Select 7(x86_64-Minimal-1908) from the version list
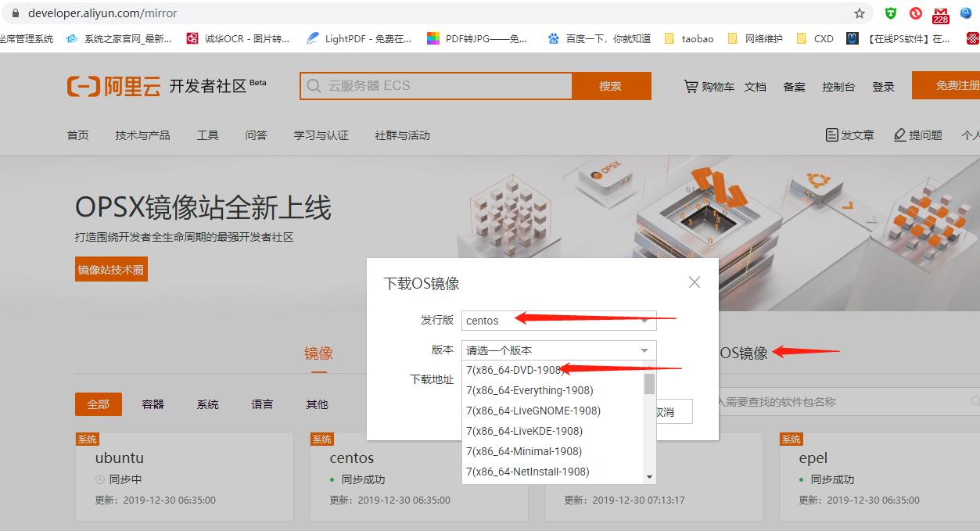The width and height of the screenshot is (980, 531). [x=524, y=450]
